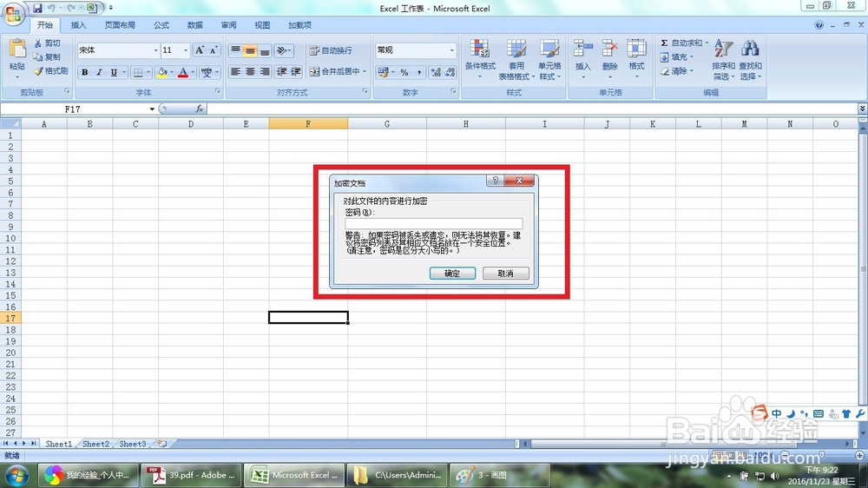Confirm encryption with 确定 button
The height and width of the screenshot is (488, 868).
pyautogui.click(x=452, y=273)
